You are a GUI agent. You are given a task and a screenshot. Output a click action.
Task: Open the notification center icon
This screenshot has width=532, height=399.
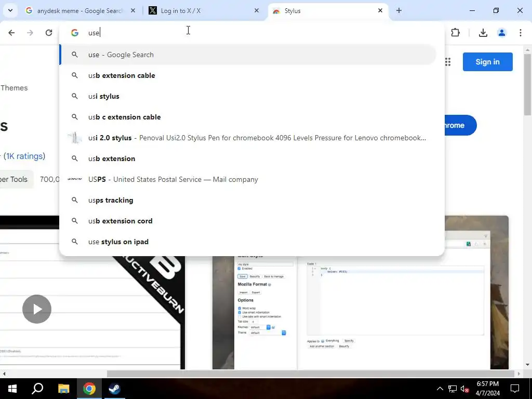(x=515, y=389)
